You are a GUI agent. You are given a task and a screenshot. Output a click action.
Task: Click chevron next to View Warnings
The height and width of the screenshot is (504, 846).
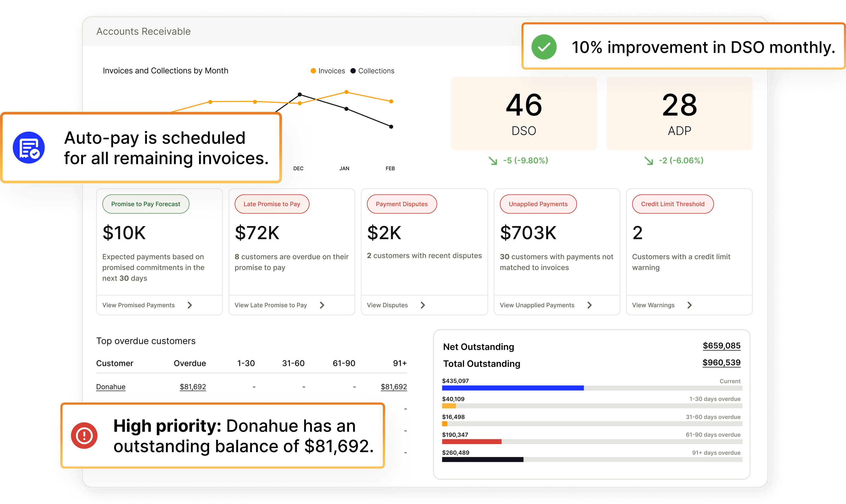[x=689, y=305]
